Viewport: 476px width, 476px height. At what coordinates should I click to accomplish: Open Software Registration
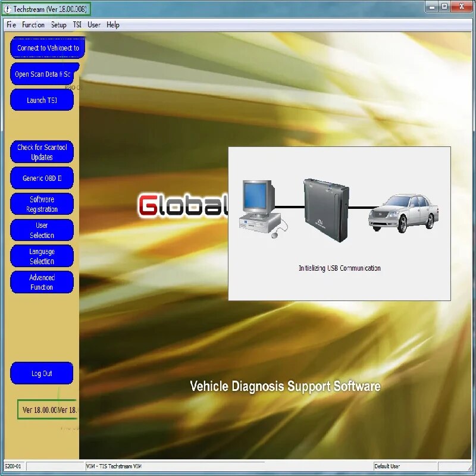point(42,204)
